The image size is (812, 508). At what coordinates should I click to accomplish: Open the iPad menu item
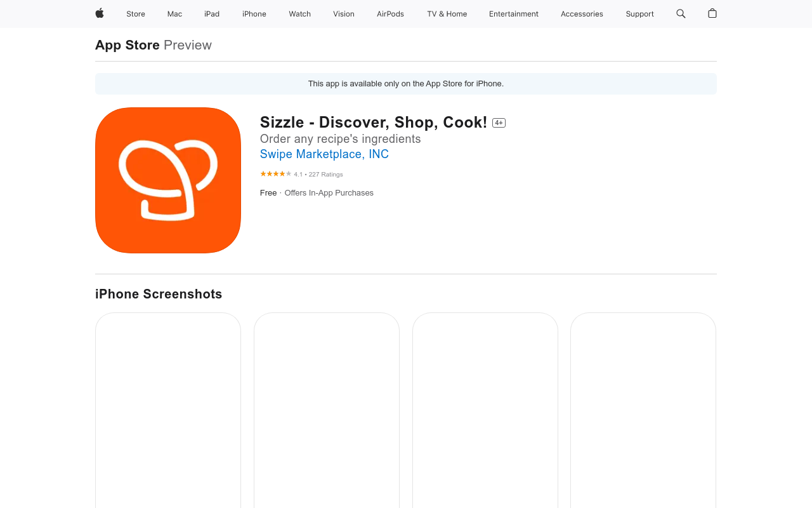pyautogui.click(x=212, y=14)
